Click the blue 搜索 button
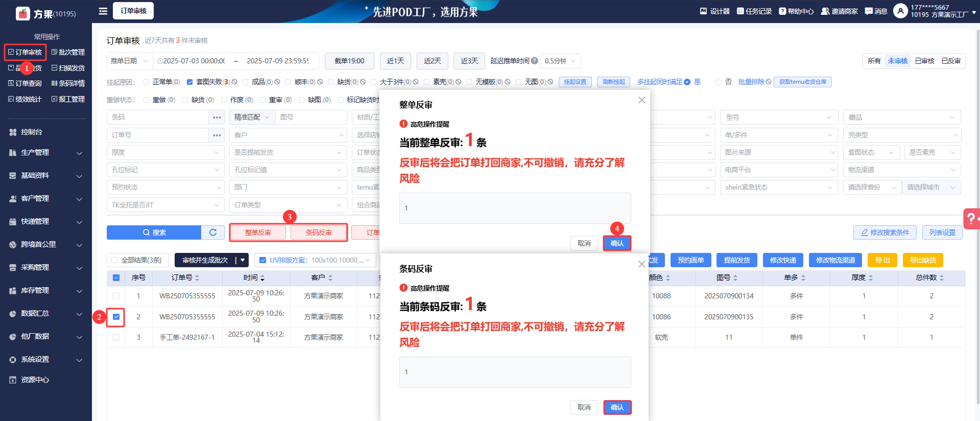Screen dimensions: 980x421 (x=154, y=232)
